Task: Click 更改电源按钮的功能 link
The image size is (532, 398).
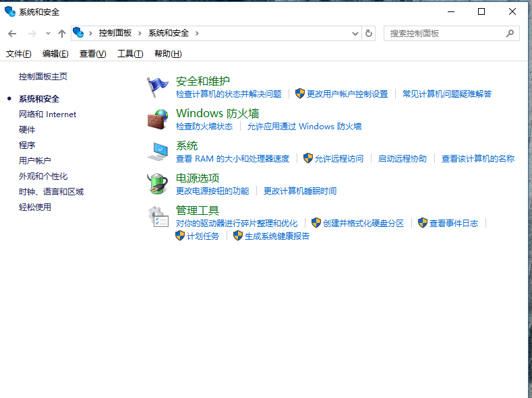Action: (212, 191)
